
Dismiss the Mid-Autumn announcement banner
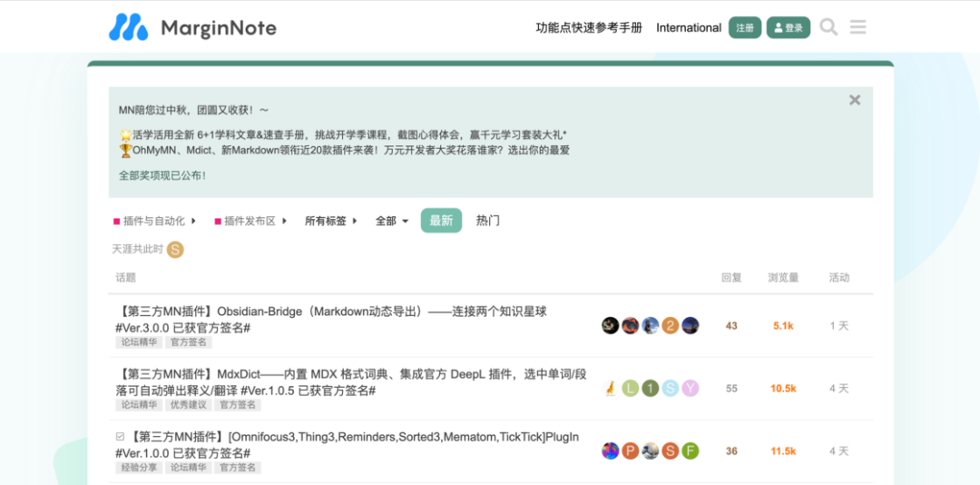click(x=854, y=100)
